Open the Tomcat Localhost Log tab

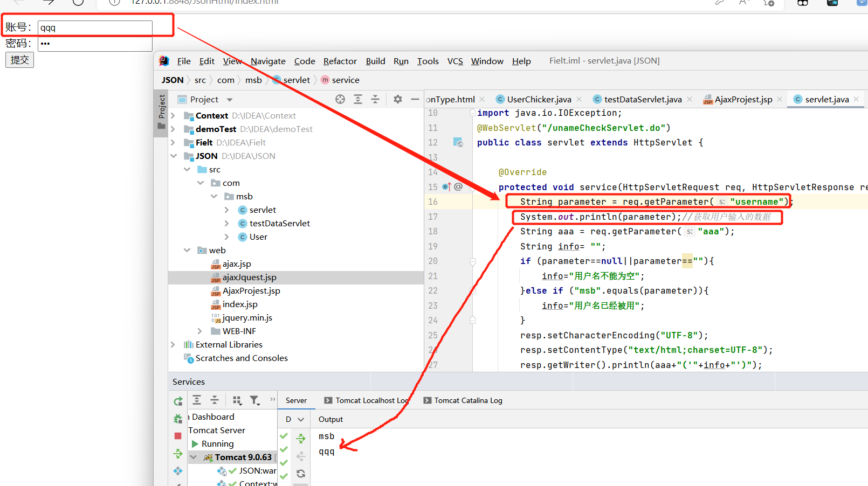coord(367,400)
